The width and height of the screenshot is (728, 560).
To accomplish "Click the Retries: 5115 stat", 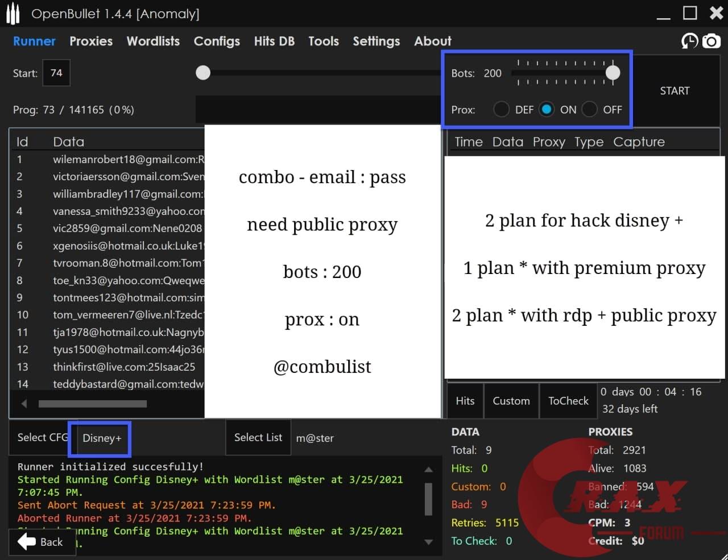I will [x=485, y=522].
